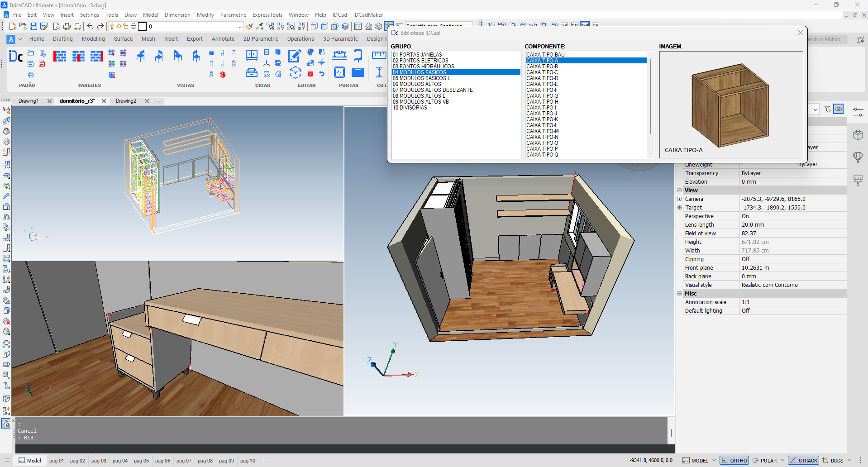Click the first red-edged wall icon in PAREDES
Image resolution: width=868 pixels, height=467 pixels.
[60, 56]
